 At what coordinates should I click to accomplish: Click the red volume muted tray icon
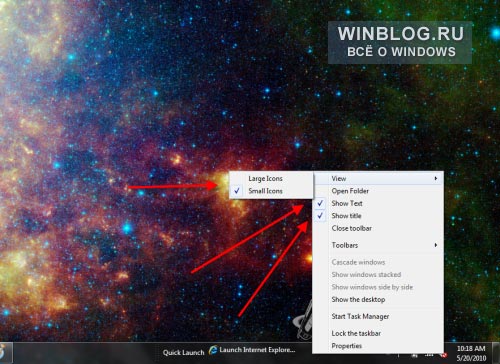pos(444,355)
